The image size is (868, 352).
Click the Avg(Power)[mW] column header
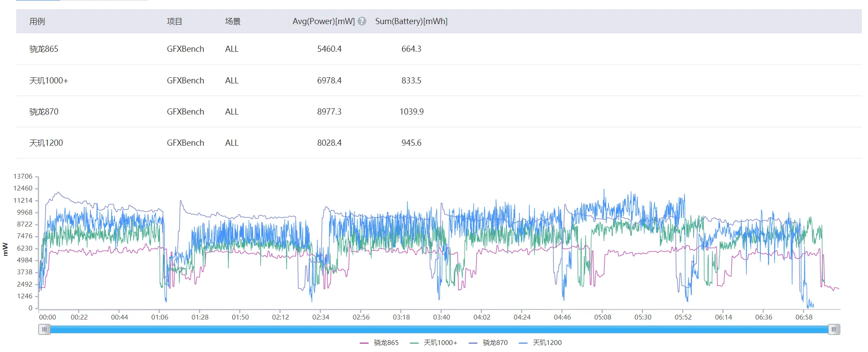[x=324, y=21]
